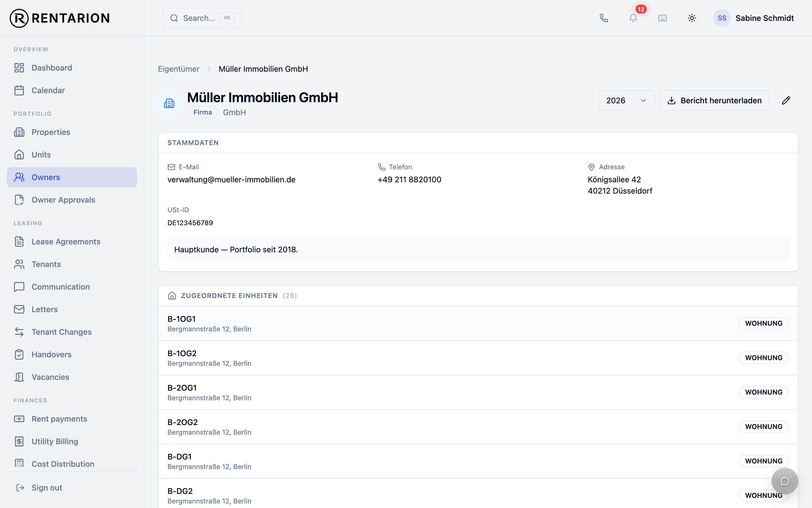Click the Handovers clipboard icon
This screenshot has height=508, width=812.
point(19,354)
